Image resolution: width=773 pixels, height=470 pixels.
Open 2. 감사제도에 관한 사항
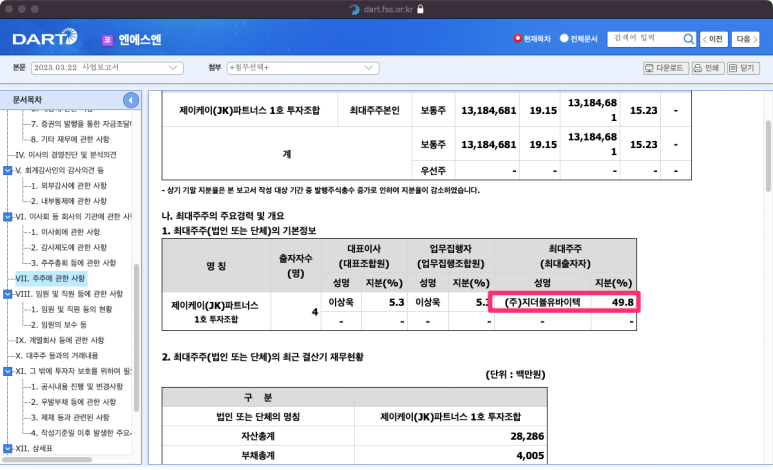[x=69, y=248]
